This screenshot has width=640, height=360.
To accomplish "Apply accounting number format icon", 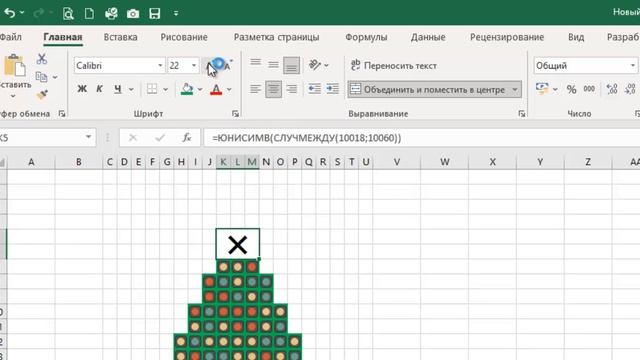I will point(542,89).
